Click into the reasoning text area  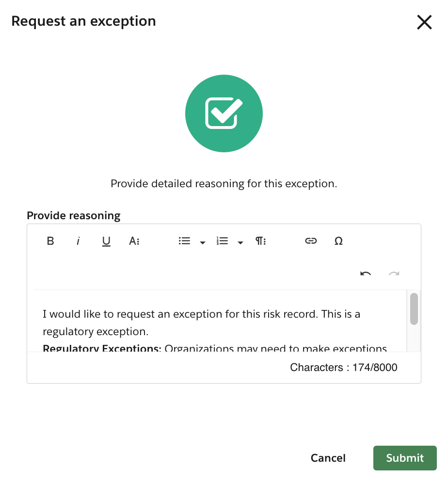[x=218, y=323]
